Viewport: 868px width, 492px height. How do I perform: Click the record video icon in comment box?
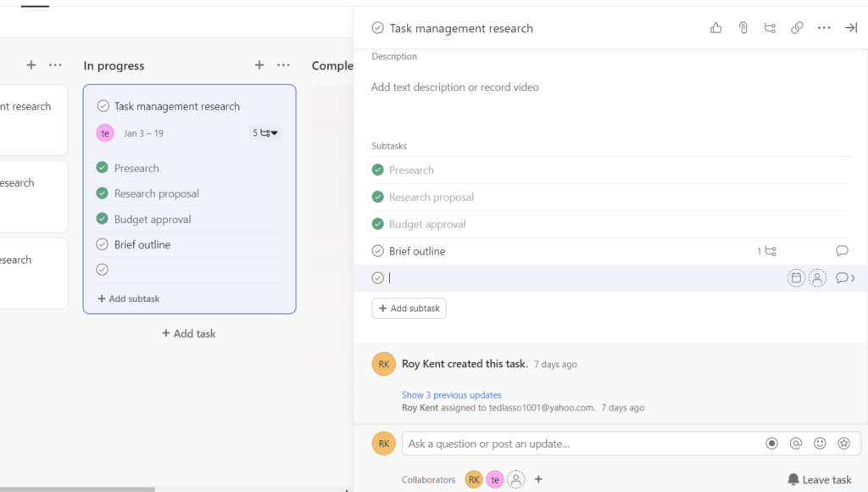pyautogui.click(x=771, y=443)
